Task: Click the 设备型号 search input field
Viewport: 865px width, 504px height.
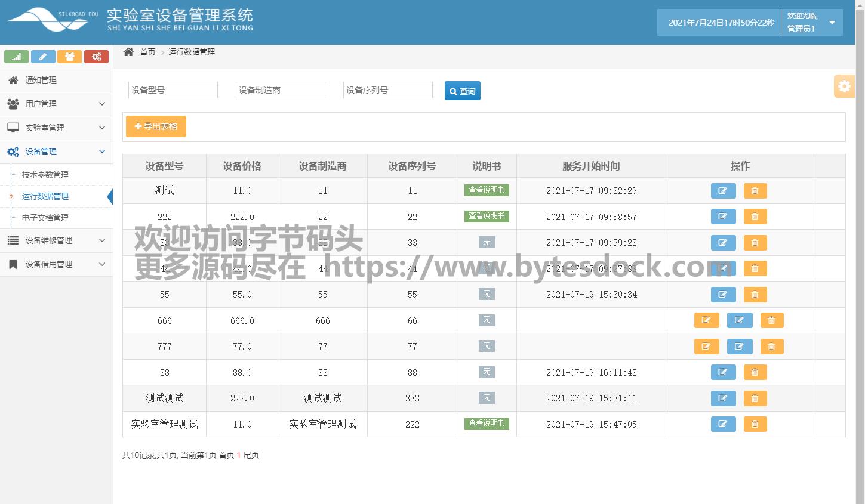Action: point(173,90)
